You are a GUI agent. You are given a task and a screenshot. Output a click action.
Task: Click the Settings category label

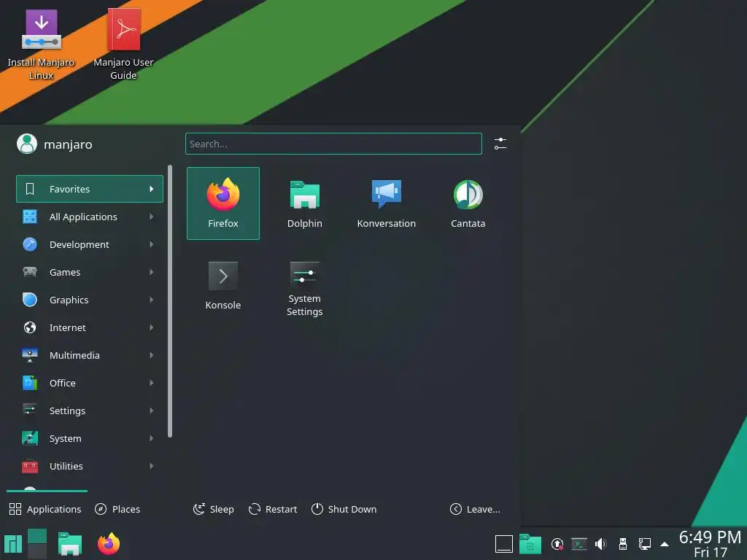point(68,411)
